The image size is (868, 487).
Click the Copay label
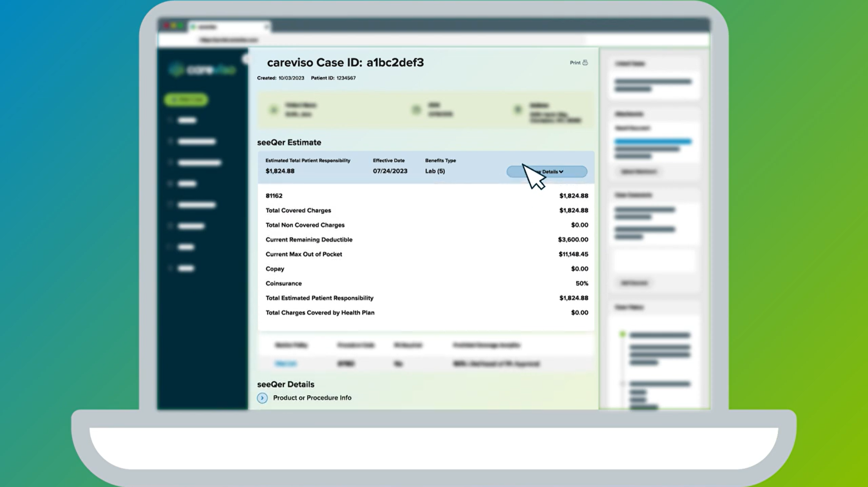pyautogui.click(x=275, y=269)
